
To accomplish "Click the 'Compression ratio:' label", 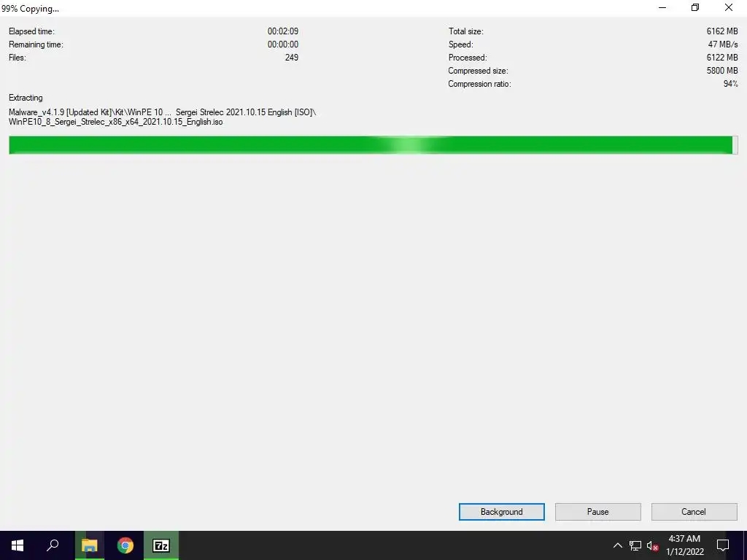I will pyautogui.click(x=479, y=84).
